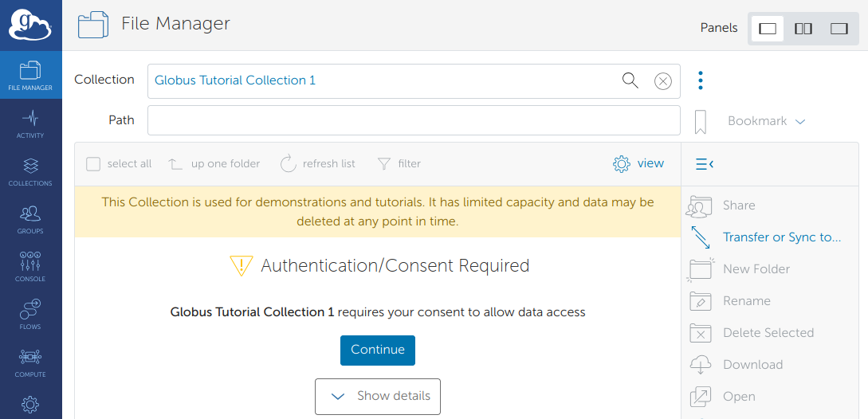868x419 pixels.
Task: Open the view settings gear
Action: point(638,163)
